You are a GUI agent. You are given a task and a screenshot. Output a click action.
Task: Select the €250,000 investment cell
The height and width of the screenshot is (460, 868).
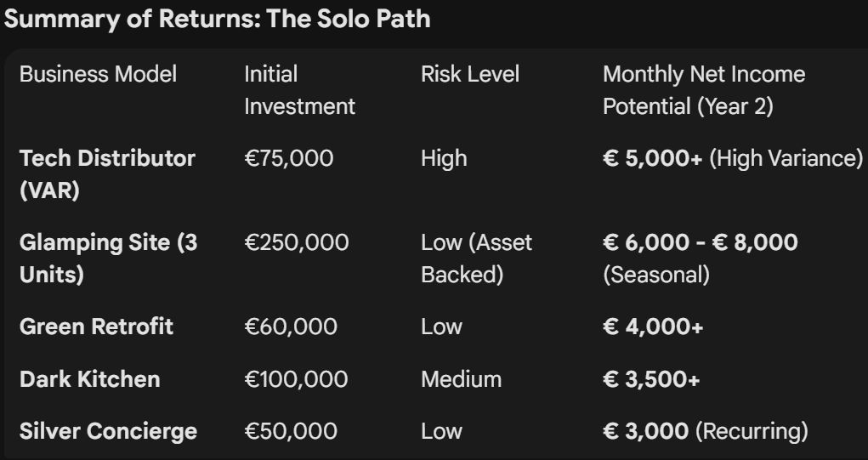[x=296, y=242]
